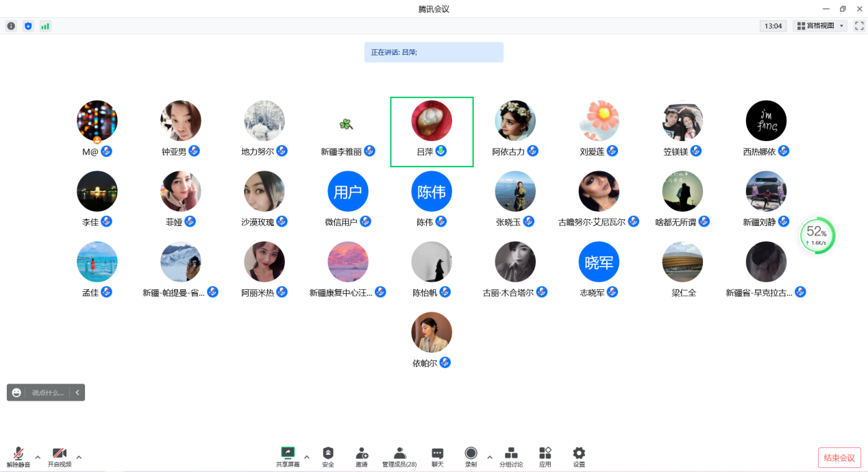Screen dimensions: 868x472
Task: Toggle fullscreen mode icon at top right
Action: (x=859, y=26)
